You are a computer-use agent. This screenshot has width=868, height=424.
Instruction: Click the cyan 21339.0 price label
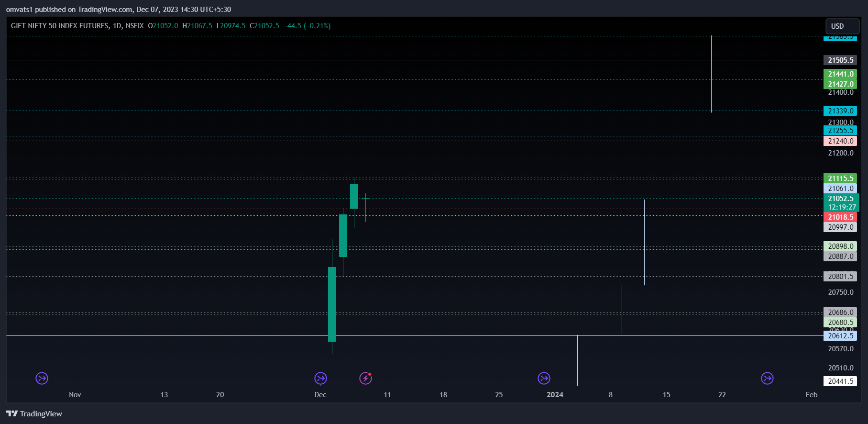[x=840, y=111]
